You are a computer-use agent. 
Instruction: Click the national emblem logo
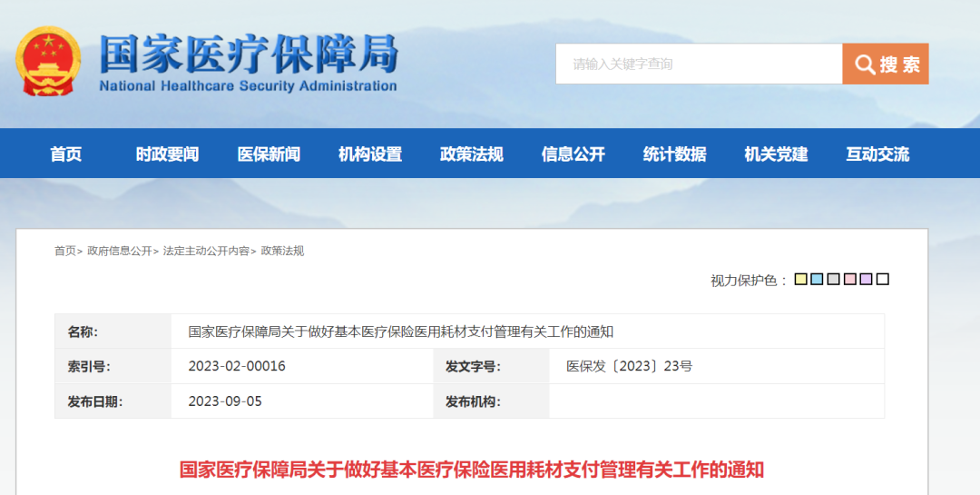point(48,62)
